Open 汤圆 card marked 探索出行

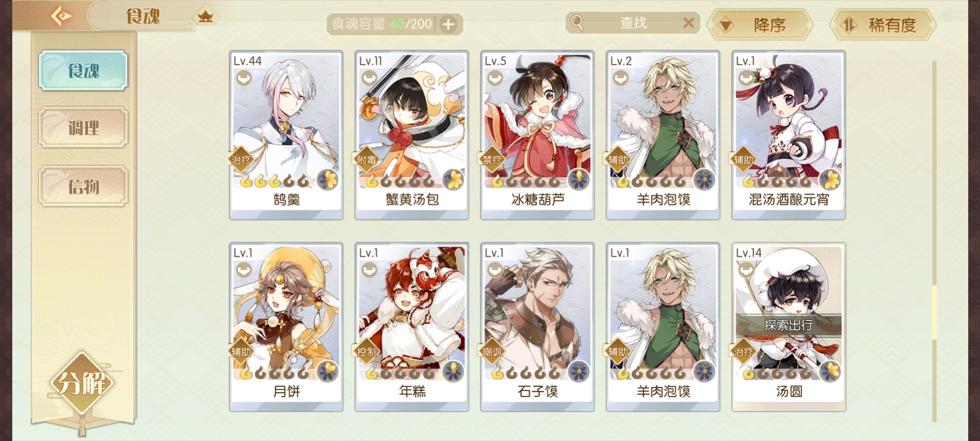[x=788, y=327]
